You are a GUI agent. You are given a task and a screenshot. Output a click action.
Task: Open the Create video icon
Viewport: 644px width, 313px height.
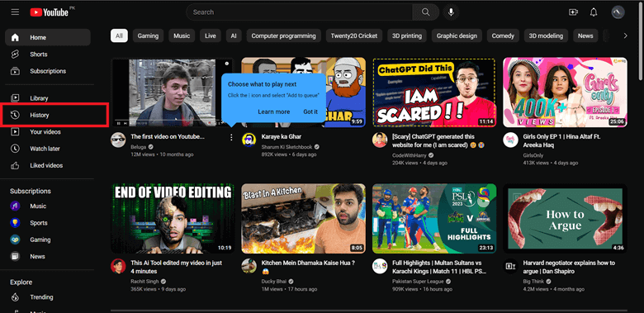tap(573, 12)
